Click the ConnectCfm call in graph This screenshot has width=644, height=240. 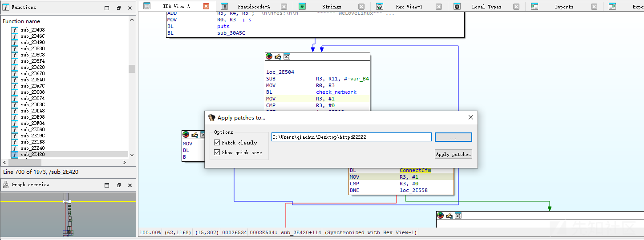[415, 170]
